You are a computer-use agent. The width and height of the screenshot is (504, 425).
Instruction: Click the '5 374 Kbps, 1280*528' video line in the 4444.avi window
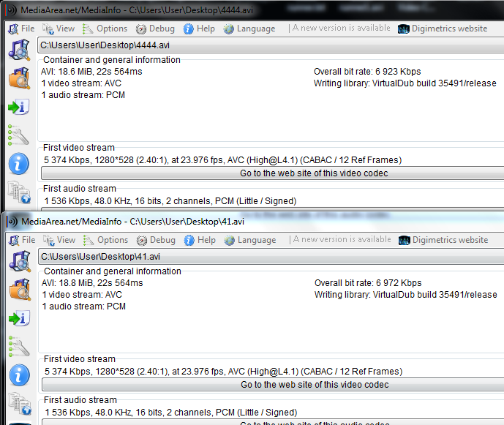click(222, 159)
